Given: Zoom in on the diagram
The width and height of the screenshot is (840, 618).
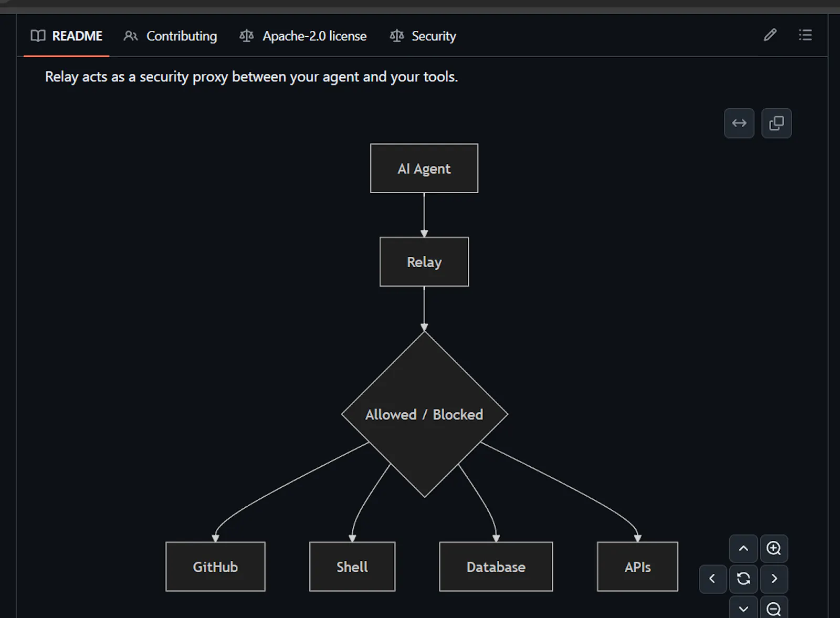Looking at the screenshot, I should click(774, 549).
